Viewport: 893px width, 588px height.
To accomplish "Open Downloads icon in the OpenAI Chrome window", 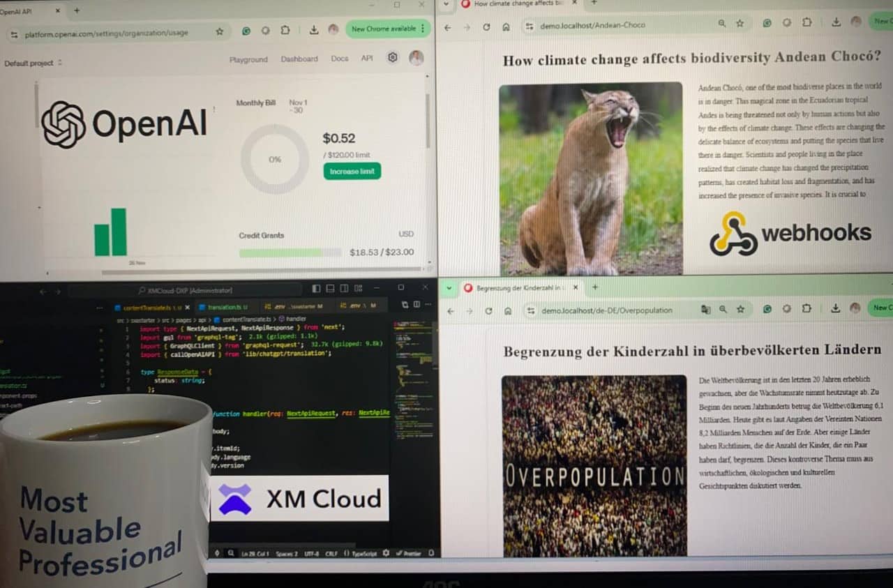I will 314,30.
